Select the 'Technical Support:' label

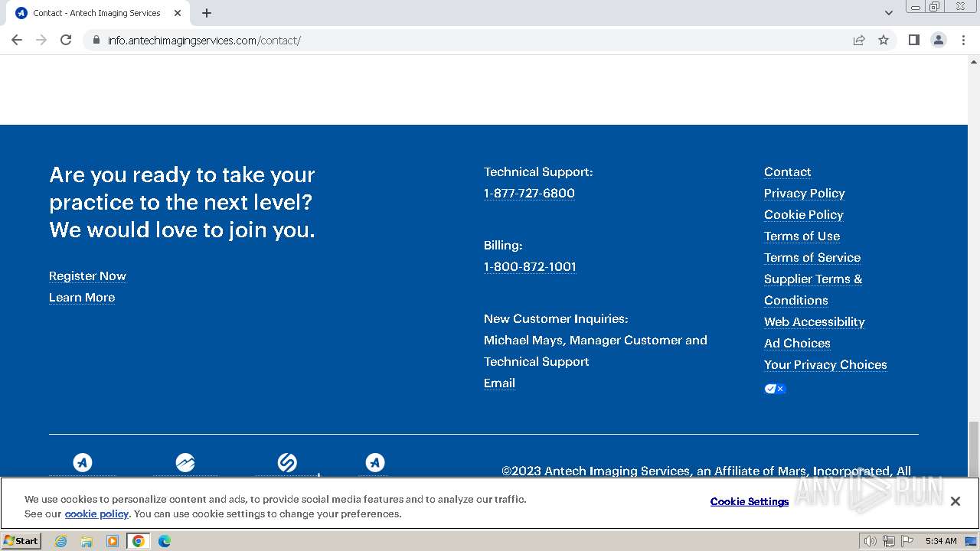click(538, 172)
